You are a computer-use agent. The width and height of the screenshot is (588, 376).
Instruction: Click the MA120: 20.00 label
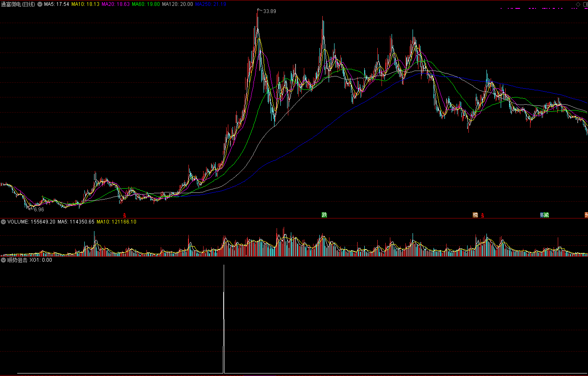tap(178, 4)
